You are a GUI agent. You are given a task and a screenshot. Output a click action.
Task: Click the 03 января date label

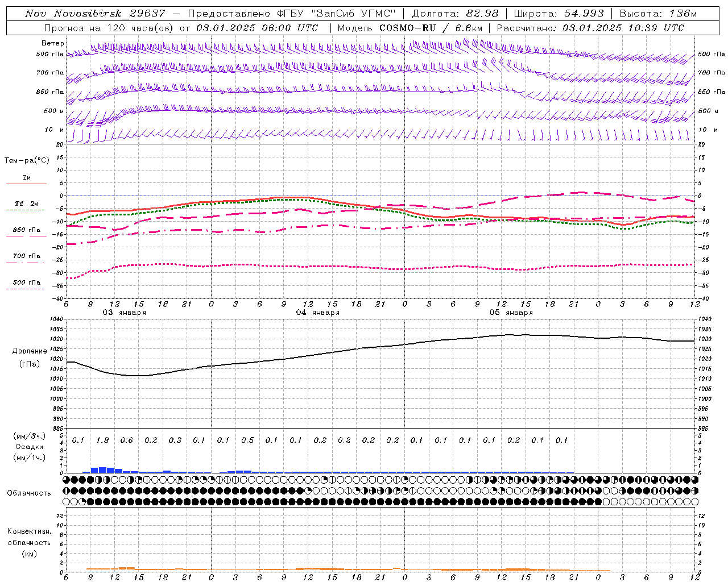124,313
